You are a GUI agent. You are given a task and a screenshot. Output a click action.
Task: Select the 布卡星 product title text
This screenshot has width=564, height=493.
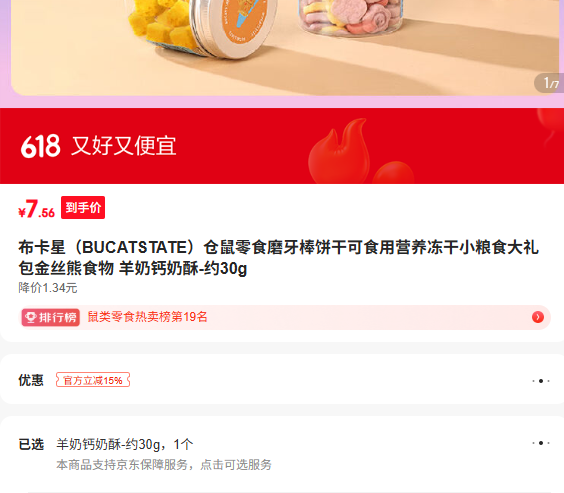pyautogui.click(x=278, y=257)
